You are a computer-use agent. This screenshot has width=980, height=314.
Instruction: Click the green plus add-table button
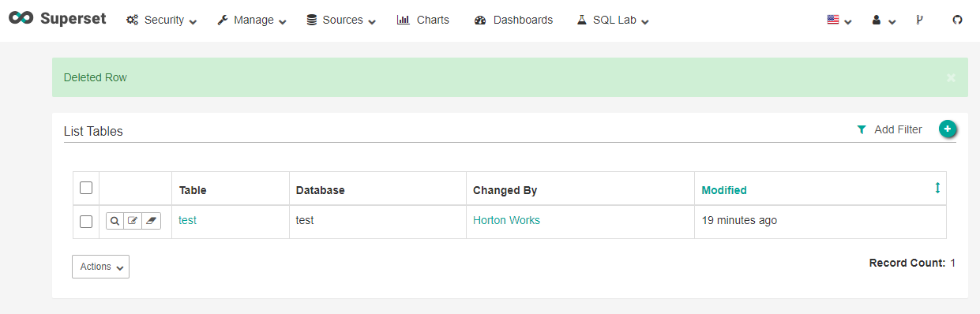click(948, 129)
